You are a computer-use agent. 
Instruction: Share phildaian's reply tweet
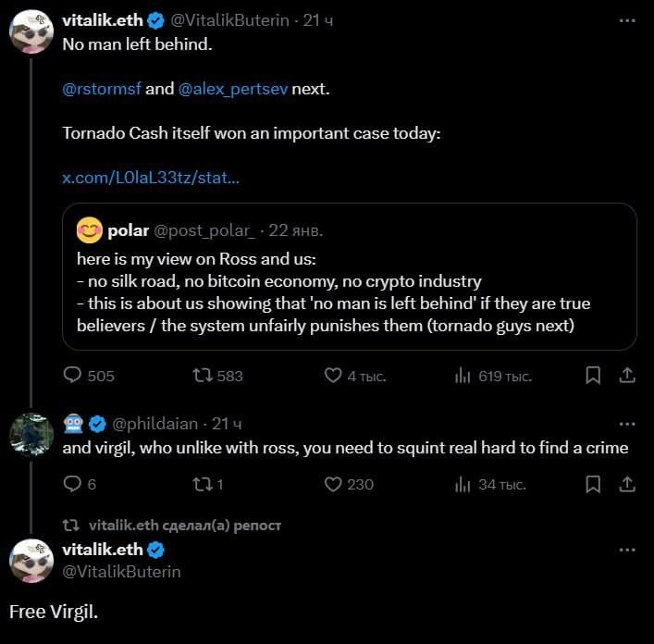pos(626,484)
